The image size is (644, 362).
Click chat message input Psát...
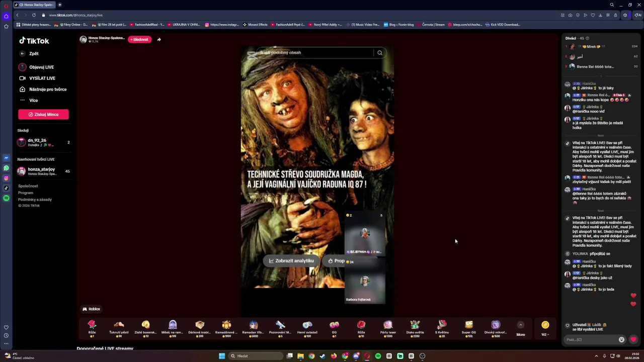(x=591, y=339)
